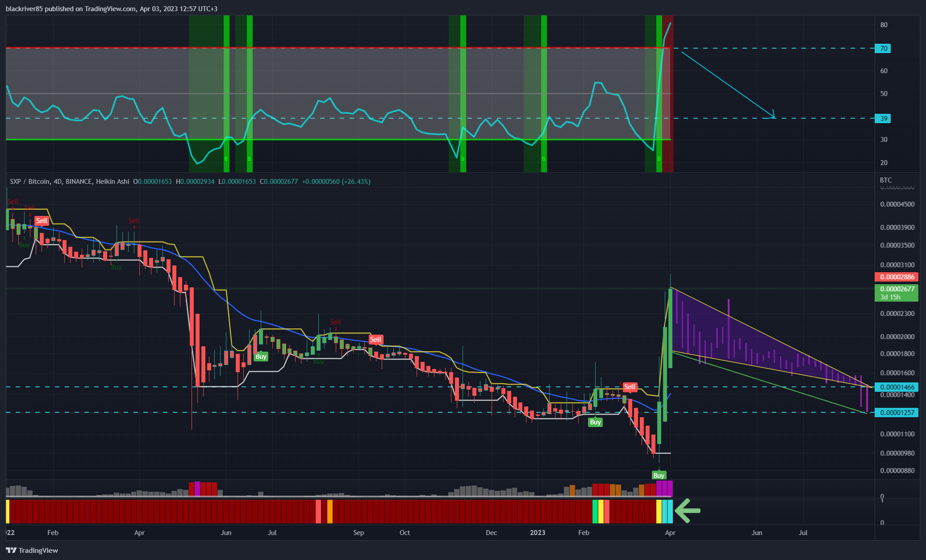Click the latest tall green Heikin Ashi candle
The image size is (926, 560).
(670, 328)
